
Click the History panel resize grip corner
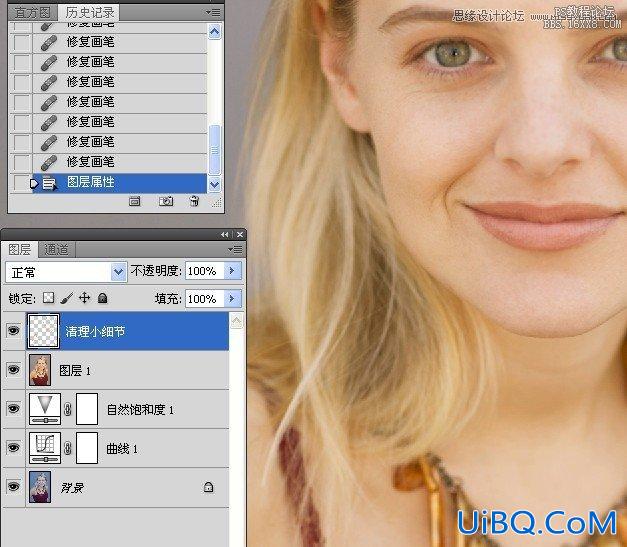[217, 203]
